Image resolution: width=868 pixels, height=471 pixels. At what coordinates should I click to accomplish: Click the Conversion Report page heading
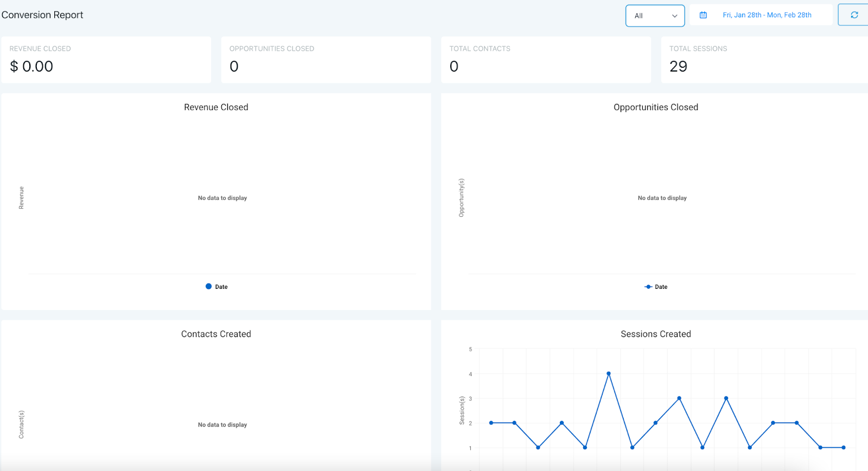point(42,15)
